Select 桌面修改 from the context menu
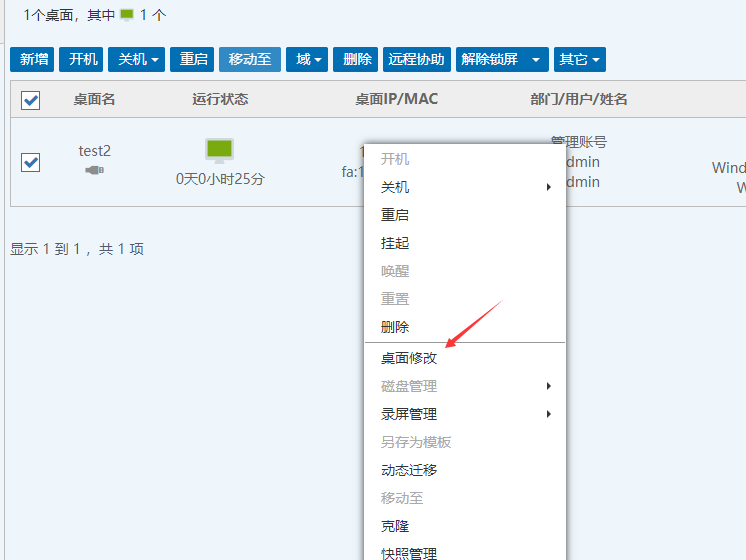Screen dimensions: 746x560 pos(409,358)
